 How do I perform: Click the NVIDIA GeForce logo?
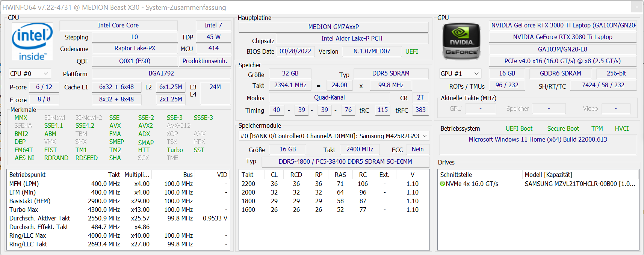[x=461, y=41]
